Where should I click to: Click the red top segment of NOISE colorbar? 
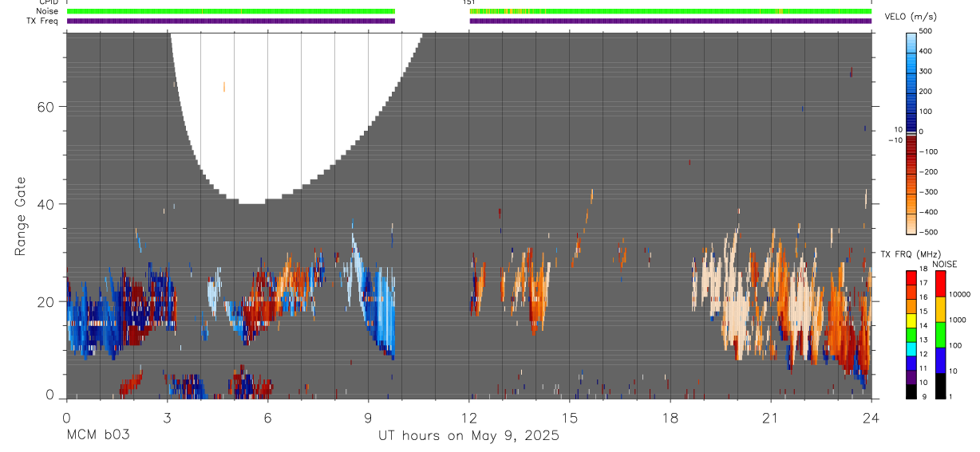[940, 284]
